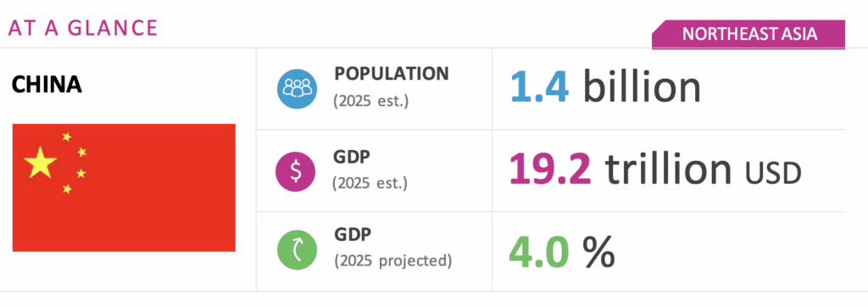Select the China flag image
868x307 pixels.
(124, 187)
